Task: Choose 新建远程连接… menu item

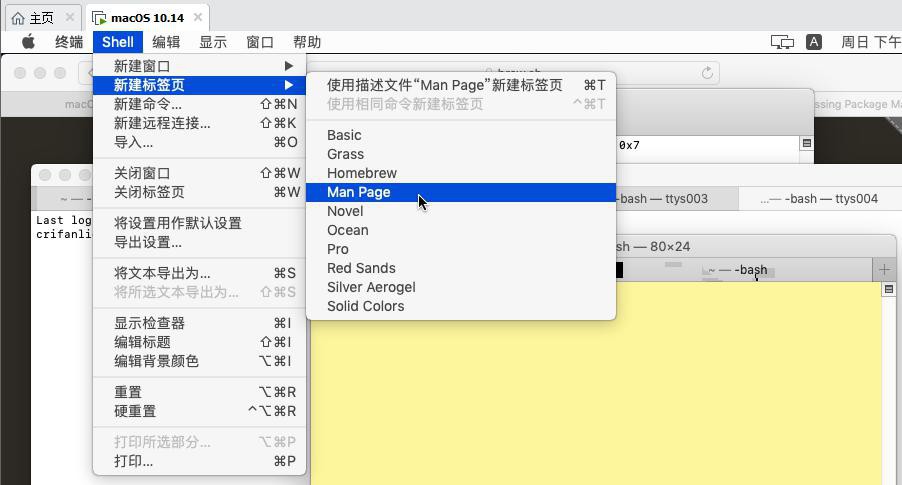Action: (200, 123)
